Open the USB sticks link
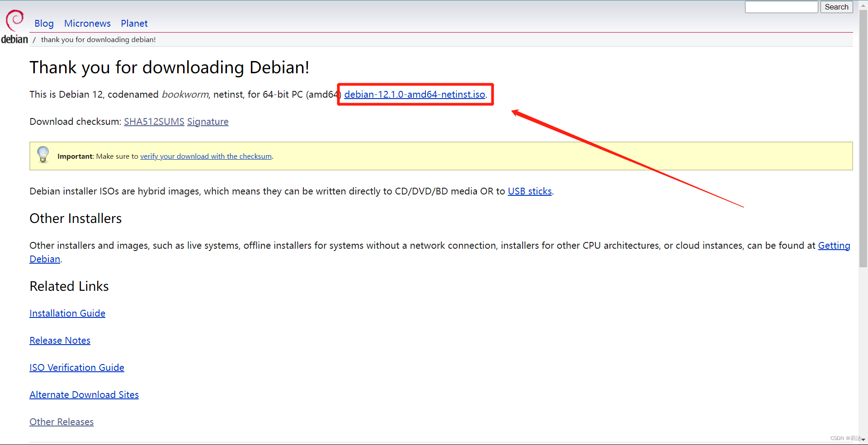Screen dimensions: 868x445 530,191
